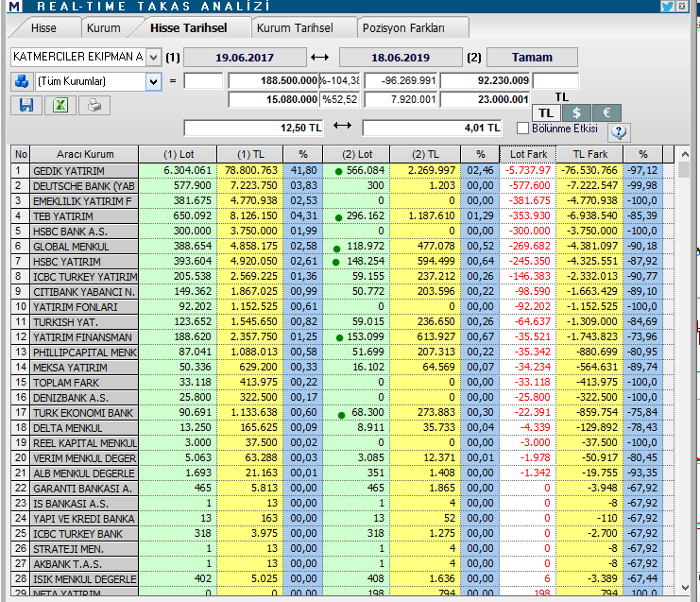
Task: Click scroll up arrow of table scrollbar
Action: (x=685, y=154)
